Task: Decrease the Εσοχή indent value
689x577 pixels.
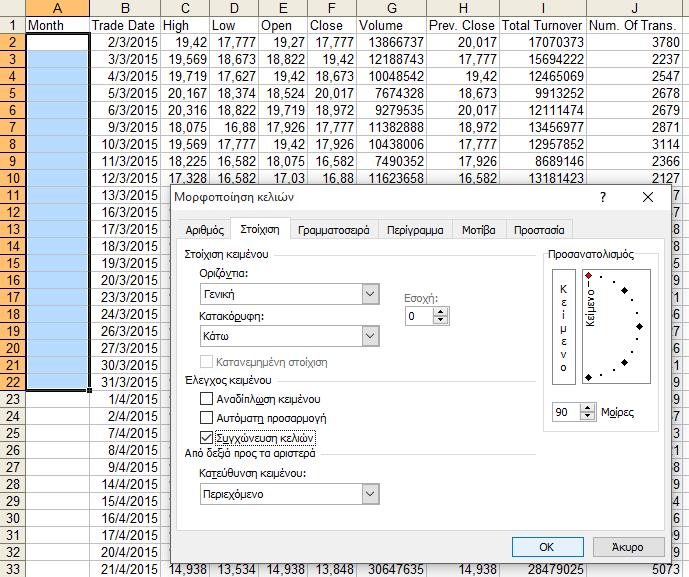Action: pyautogui.click(x=441, y=320)
